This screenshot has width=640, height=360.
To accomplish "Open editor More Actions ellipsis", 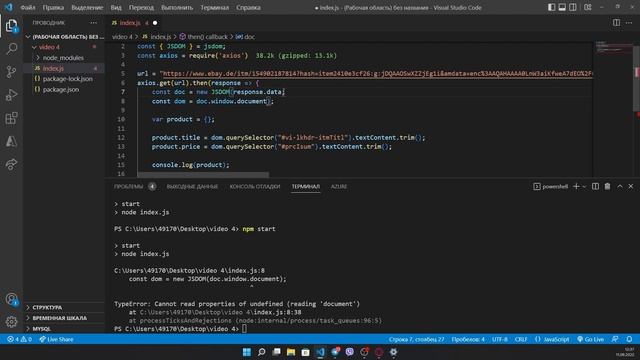I will click(629, 23).
